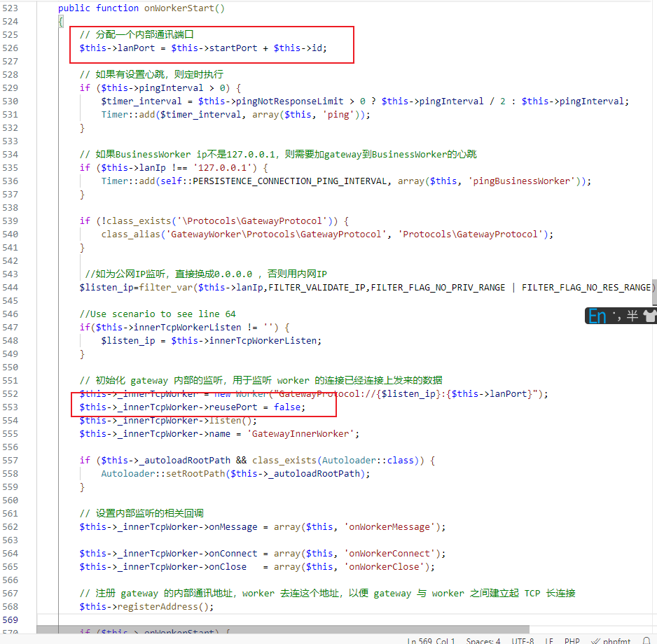Open the IME skin shirt icon
This screenshot has width=657, height=644.
650,316
